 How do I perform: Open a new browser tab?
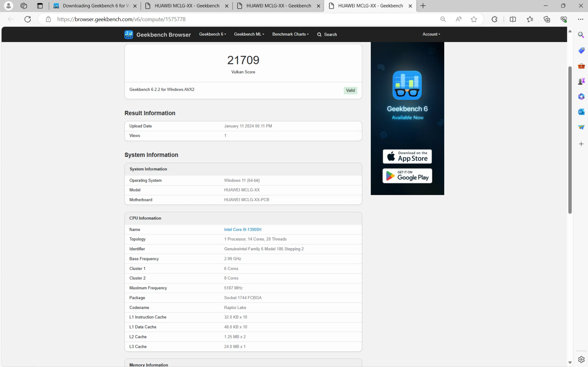(x=423, y=6)
